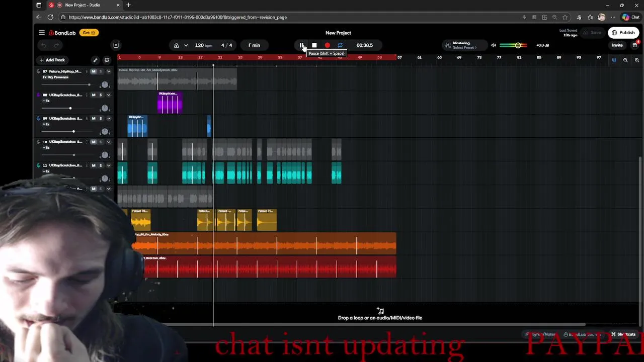
Task: Toggle the snap magnet icon
Action: tap(614, 60)
